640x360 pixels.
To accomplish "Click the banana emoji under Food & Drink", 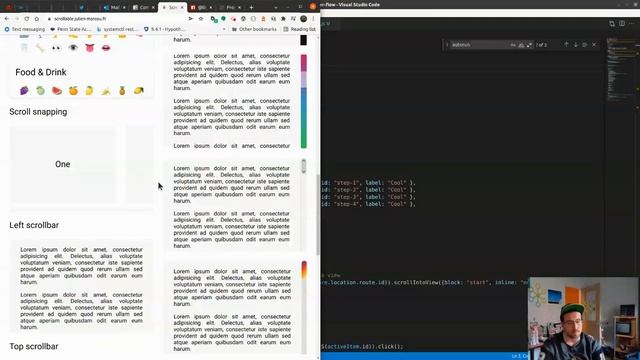I will pos(106,91).
